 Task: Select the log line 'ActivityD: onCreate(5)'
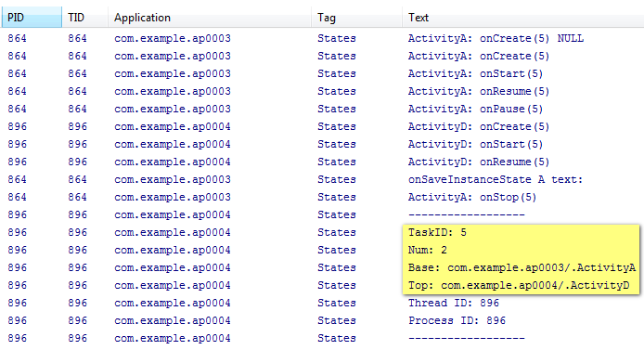coord(479,127)
